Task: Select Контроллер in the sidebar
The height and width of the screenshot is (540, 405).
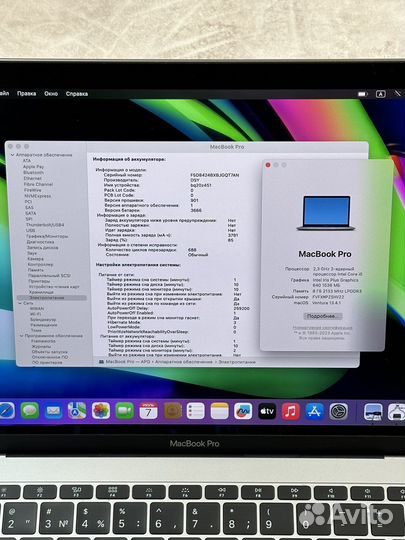Action: [x=40, y=264]
